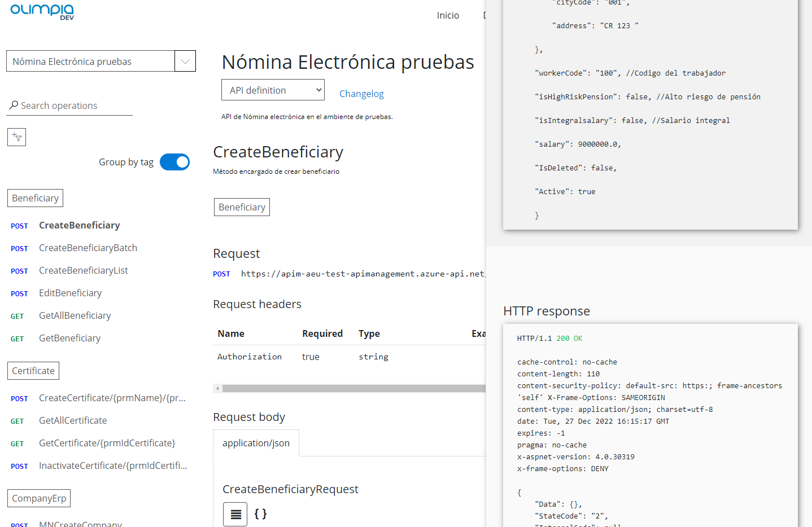Open the API definition dropdown
The width and height of the screenshot is (812, 527).
[x=273, y=90]
